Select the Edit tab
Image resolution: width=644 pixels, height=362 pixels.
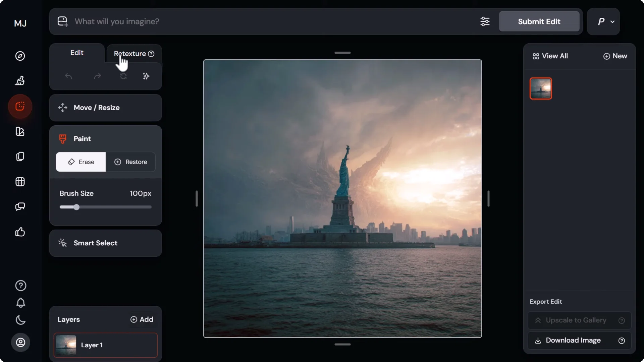coord(77,52)
